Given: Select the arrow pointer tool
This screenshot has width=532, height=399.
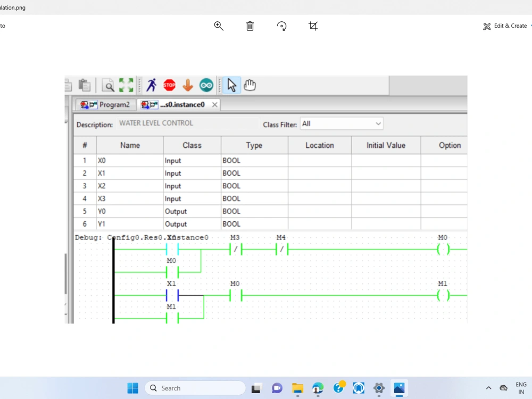Looking at the screenshot, I should pos(231,85).
